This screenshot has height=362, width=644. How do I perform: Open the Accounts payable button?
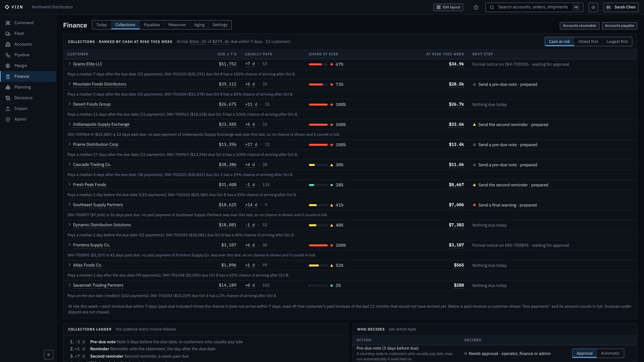coord(619,26)
